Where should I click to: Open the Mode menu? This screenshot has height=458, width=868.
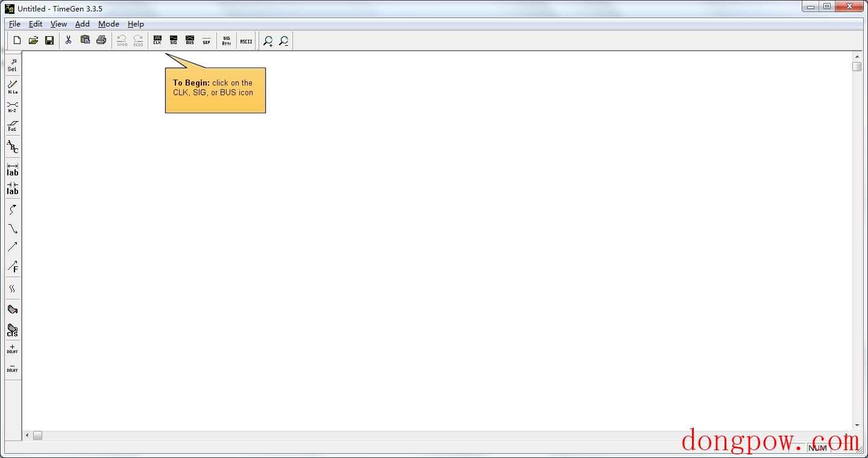coord(108,24)
